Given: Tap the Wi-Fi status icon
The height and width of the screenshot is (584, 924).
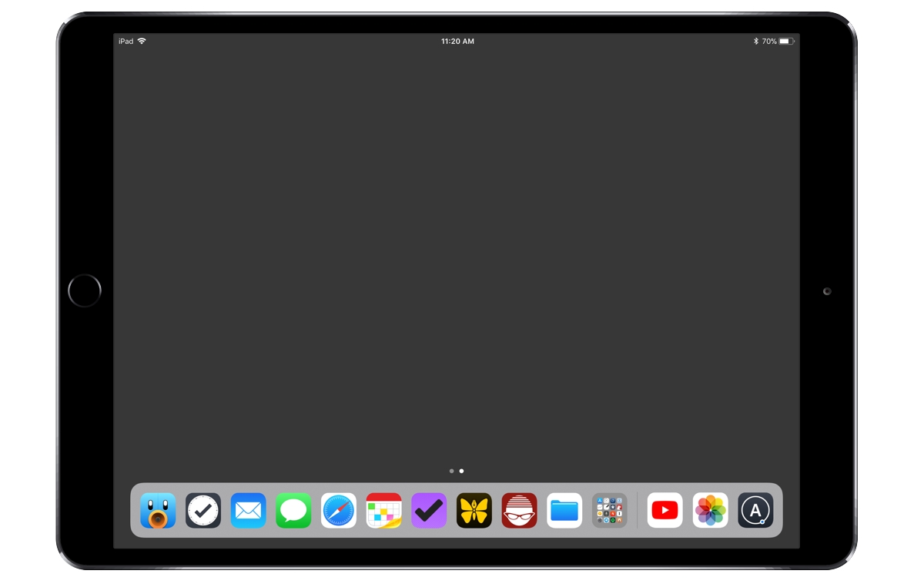Looking at the screenshot, I should click(x=142, y=41).
